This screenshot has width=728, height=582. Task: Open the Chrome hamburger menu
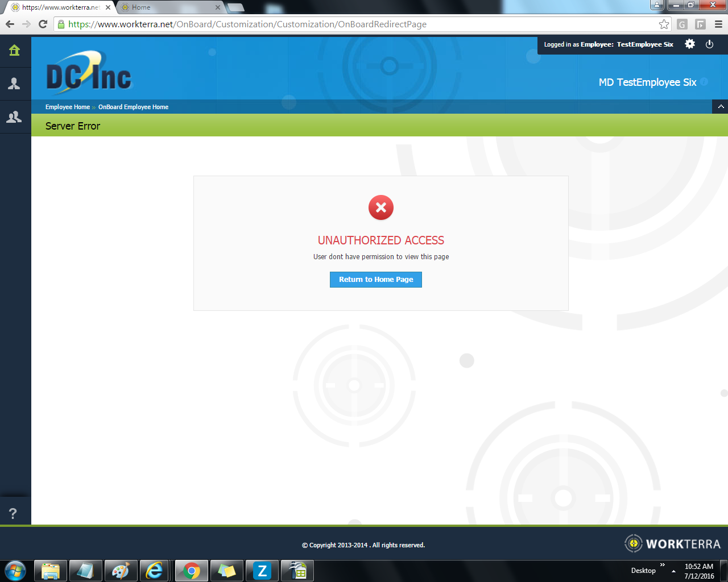click(x=719, y=24)
